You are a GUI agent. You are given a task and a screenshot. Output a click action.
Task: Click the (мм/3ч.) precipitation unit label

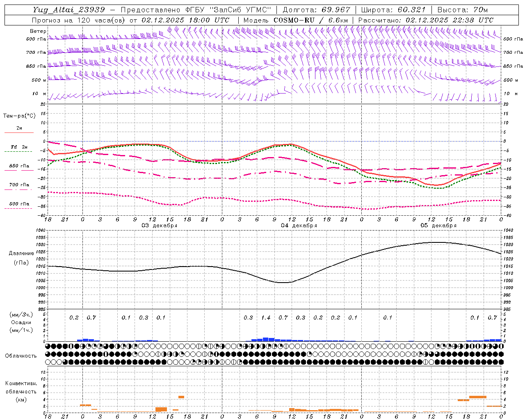click(x=21, y=315)
